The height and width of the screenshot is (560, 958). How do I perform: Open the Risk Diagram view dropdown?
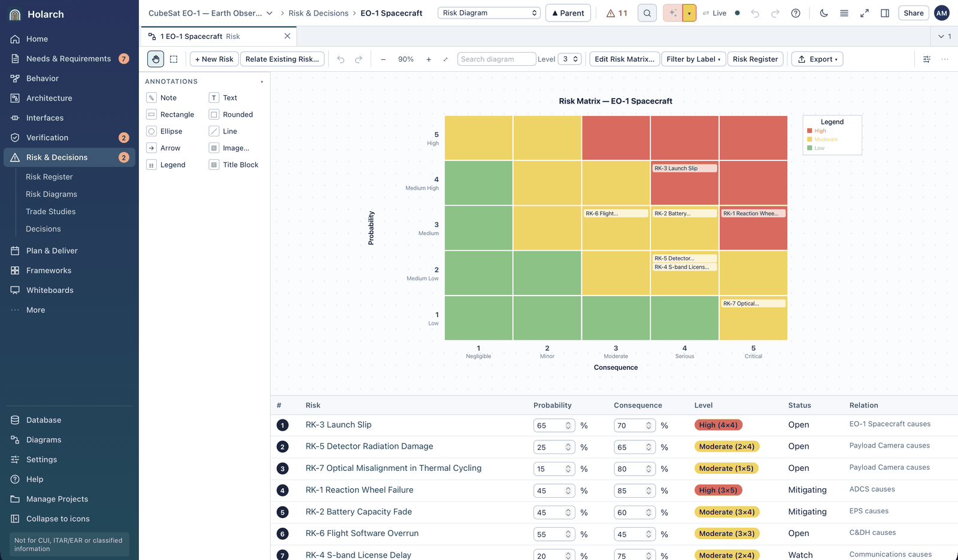click(x=489, y=13)
